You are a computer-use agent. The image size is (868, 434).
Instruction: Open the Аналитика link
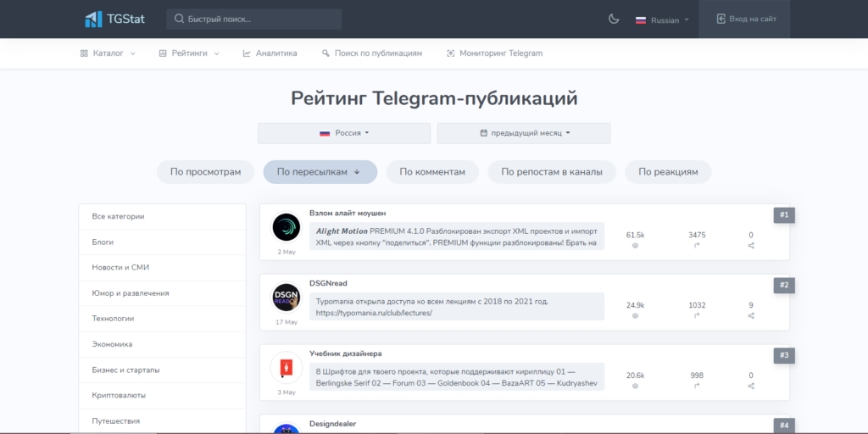(x=270, y=53)
